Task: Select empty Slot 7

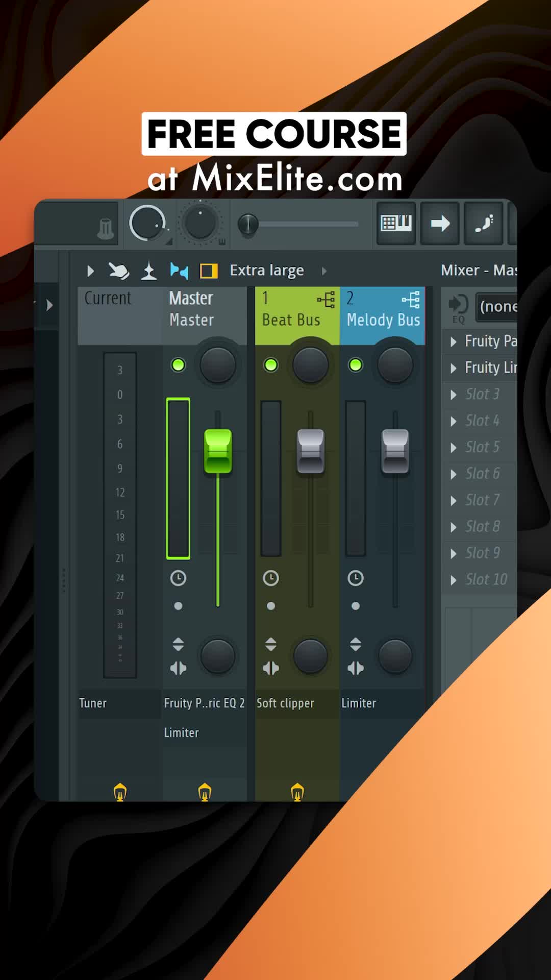Action: tap(480, 500)
